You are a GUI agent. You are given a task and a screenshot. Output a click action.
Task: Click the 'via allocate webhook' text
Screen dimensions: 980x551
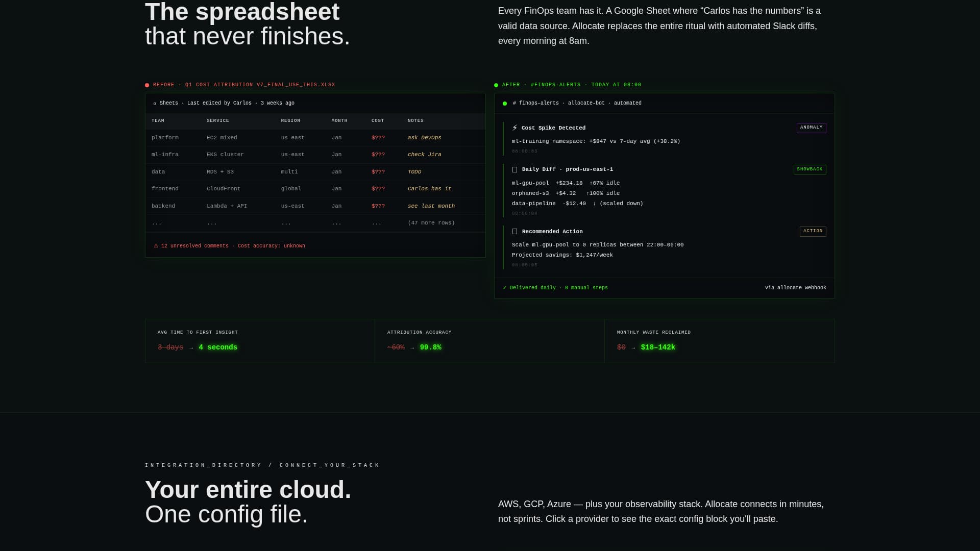(796, 288)
